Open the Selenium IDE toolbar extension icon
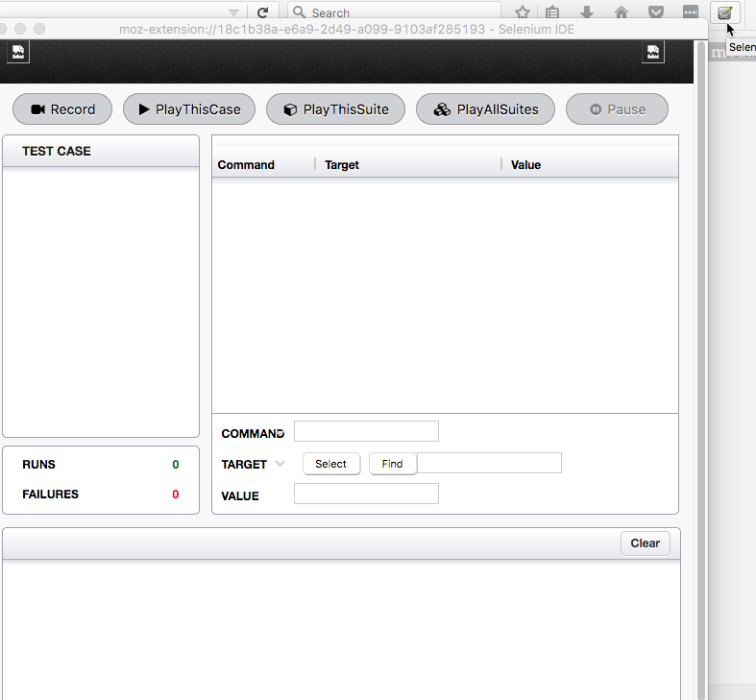This screenshot has height=700, width=756. [x=724, y=12]
